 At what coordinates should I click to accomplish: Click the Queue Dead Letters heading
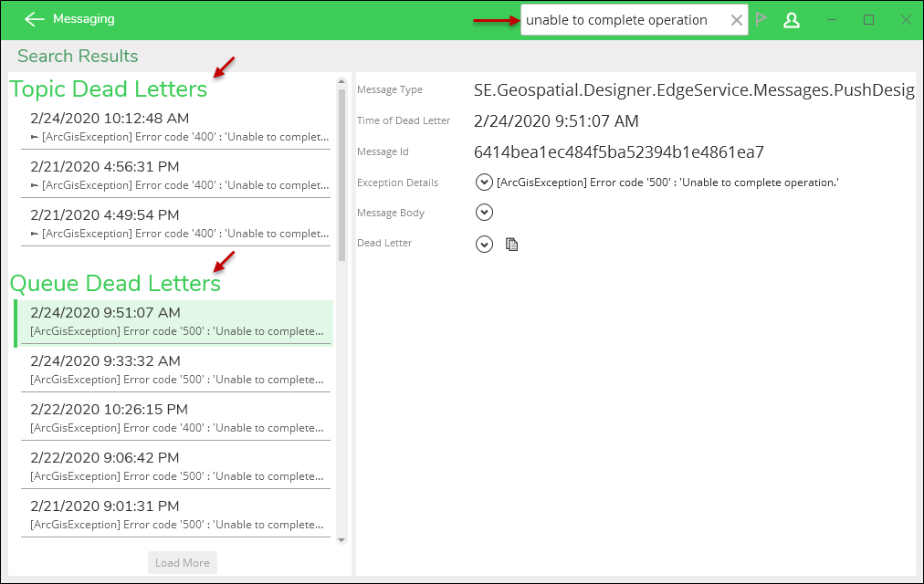115,283
